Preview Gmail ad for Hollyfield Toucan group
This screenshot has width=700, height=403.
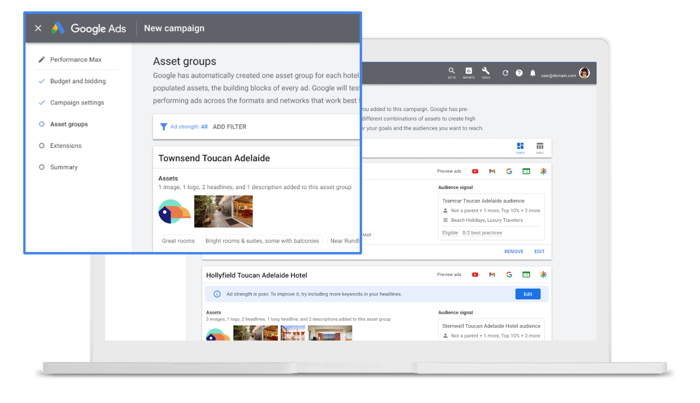coord(492,274)
